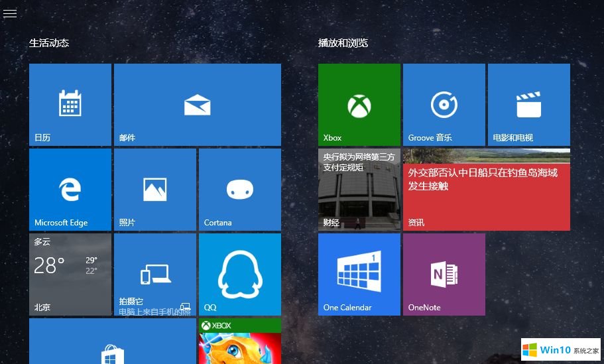
Task: Click the 多云 weather condition label
Action: tap(42, 242)
